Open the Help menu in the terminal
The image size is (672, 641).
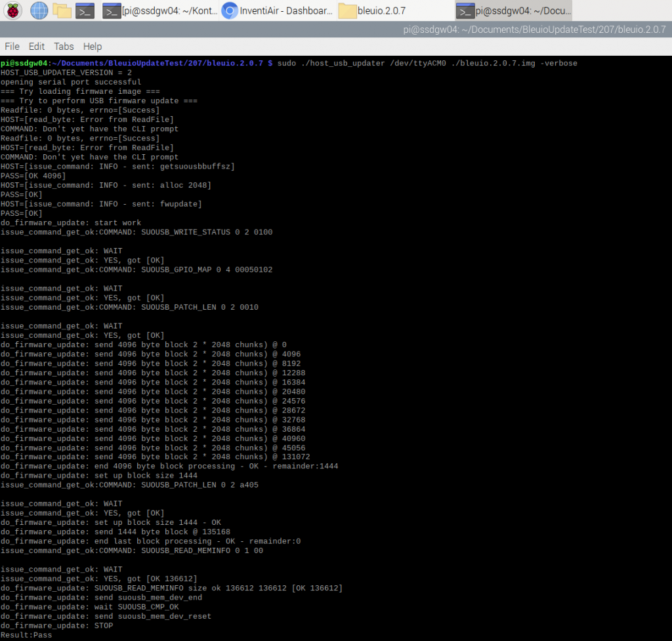click(x=92, y=47)
